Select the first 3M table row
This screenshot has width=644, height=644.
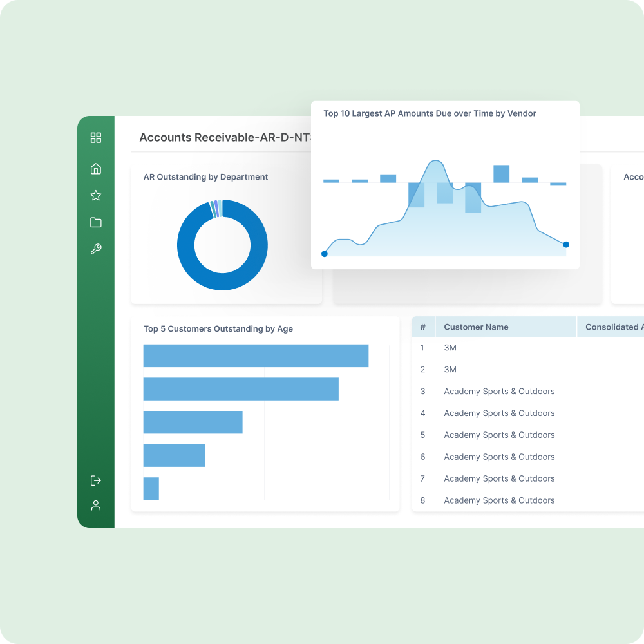[450, 348]
